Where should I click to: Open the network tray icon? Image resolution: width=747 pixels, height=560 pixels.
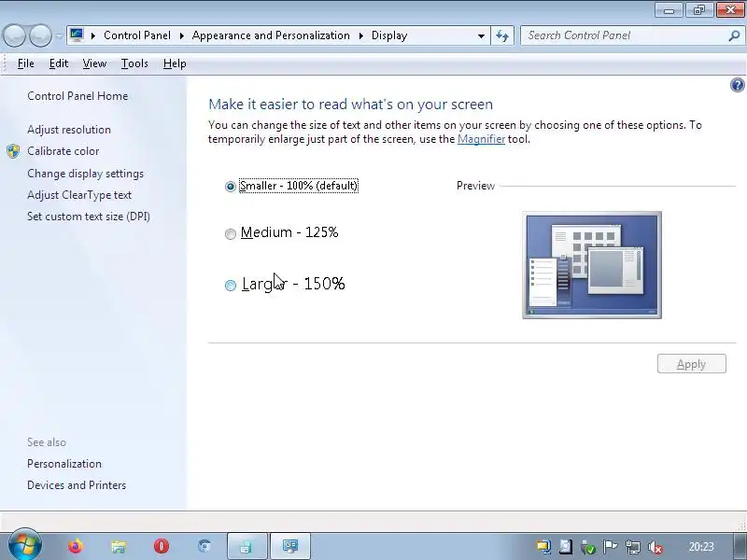pyautogui.click(x=633, y=547)
